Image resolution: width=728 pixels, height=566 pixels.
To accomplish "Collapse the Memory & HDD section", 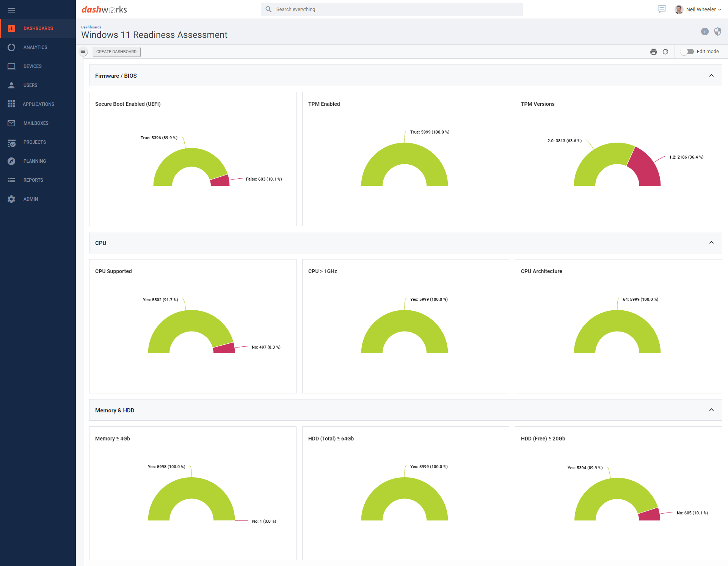I will tap(711, 410).
